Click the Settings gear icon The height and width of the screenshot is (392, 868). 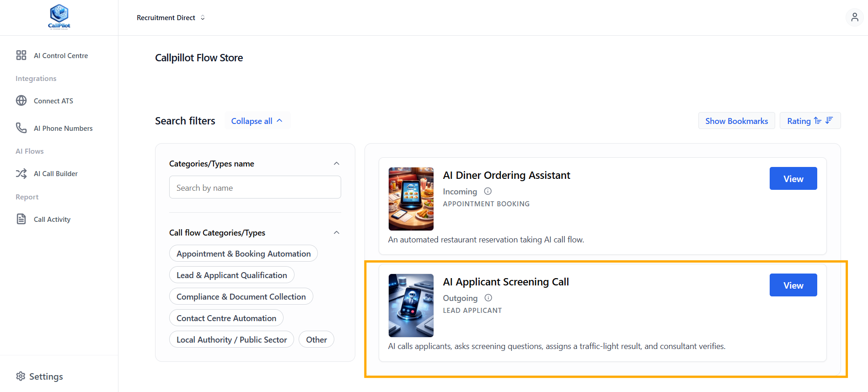pos(21,376)
